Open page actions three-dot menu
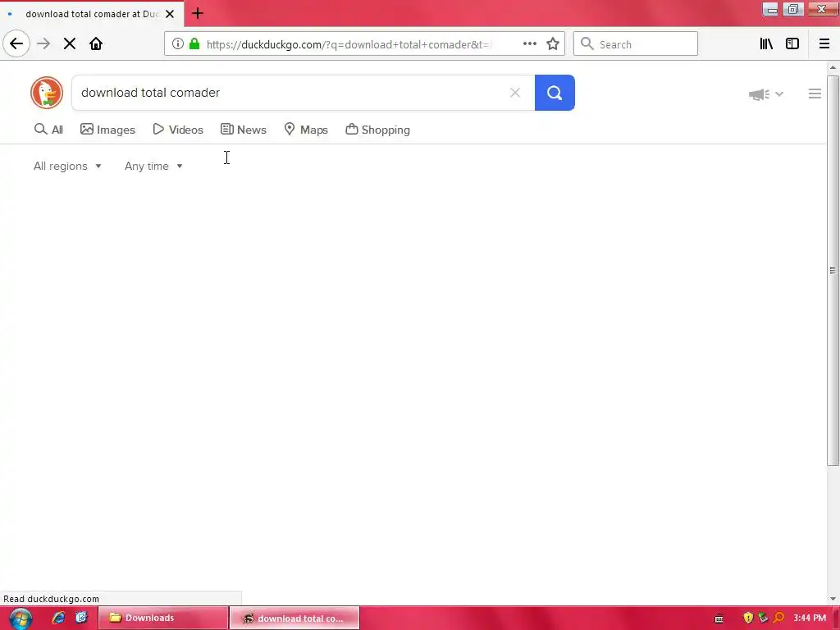The height and width of the screenshot is (630, 840). click(529, 44)
